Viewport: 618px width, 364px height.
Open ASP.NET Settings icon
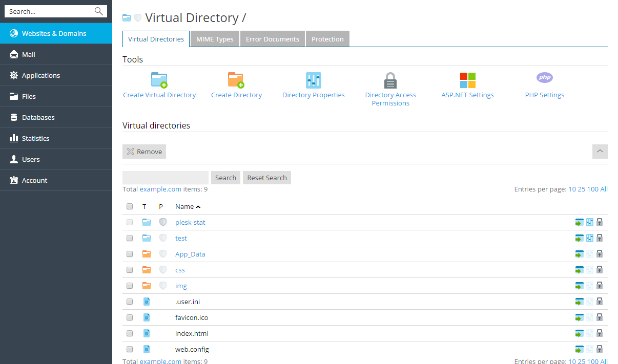coord(467,80)
